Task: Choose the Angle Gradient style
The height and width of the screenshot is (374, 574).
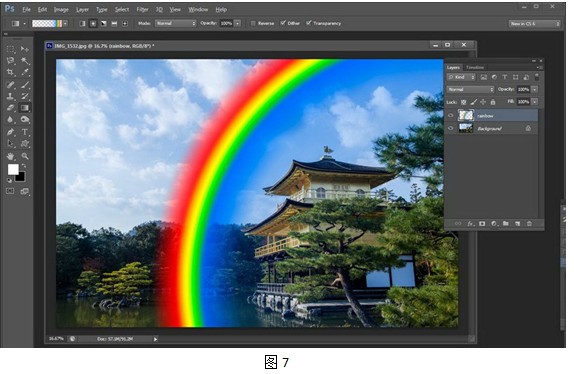Action: (104, 23)
